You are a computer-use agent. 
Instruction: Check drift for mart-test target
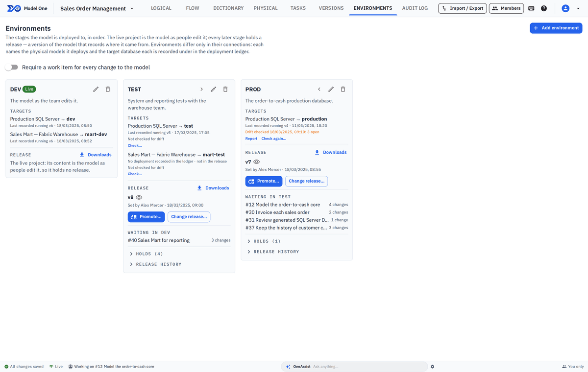[x=135, y=174]
